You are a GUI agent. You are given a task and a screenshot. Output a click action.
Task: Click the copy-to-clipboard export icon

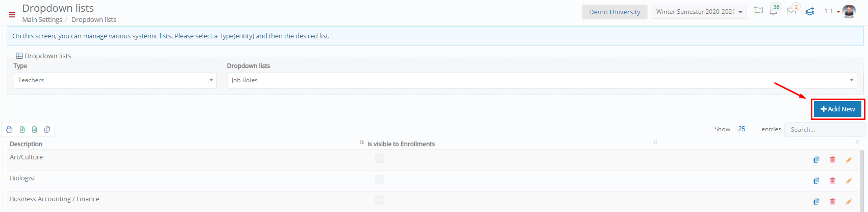47,130
